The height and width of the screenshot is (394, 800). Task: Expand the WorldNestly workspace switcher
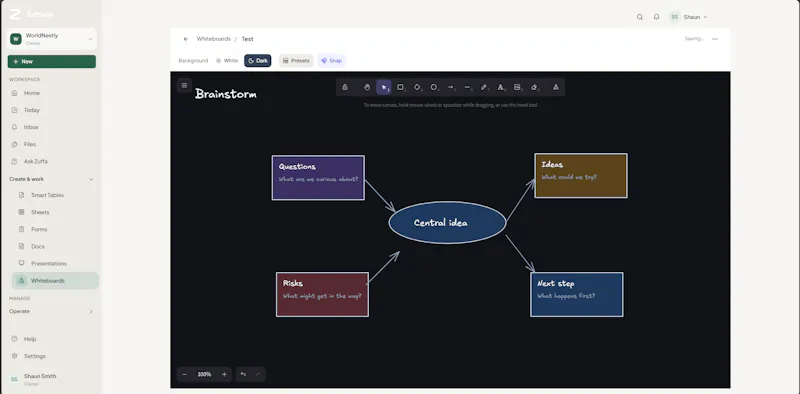click(x=52, y=39)
